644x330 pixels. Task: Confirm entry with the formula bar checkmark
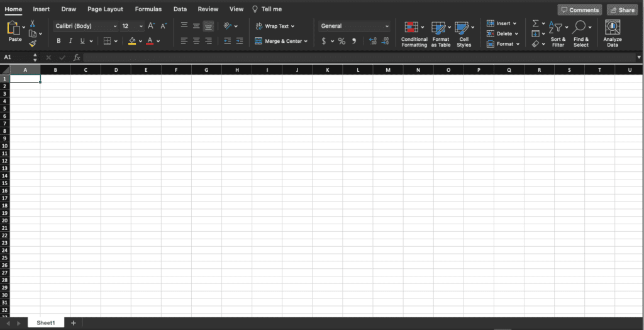pos(62,57)
